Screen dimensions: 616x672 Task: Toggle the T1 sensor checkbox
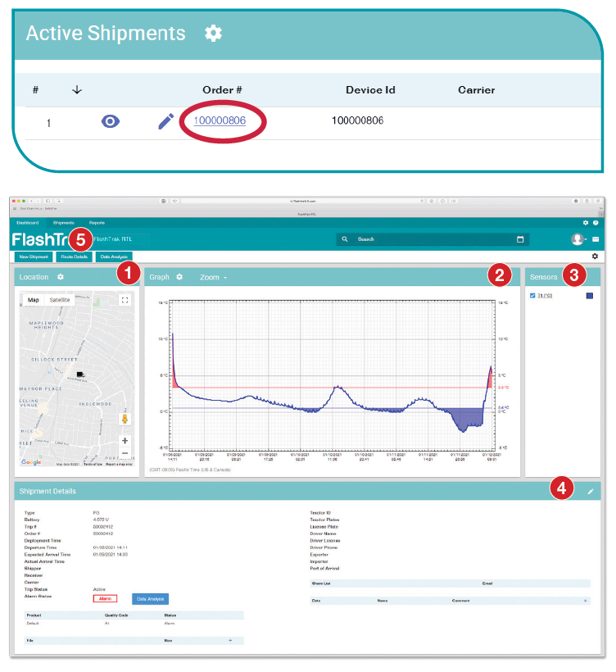(532, 296)
